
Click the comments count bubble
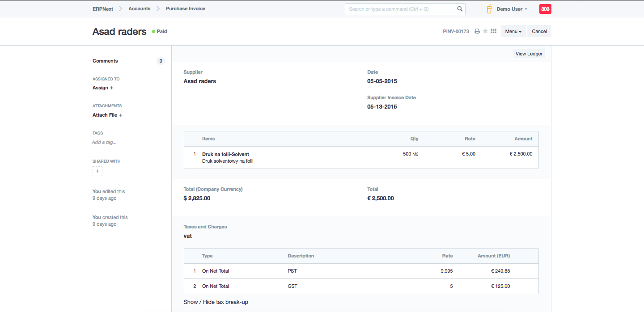[161, 61]
